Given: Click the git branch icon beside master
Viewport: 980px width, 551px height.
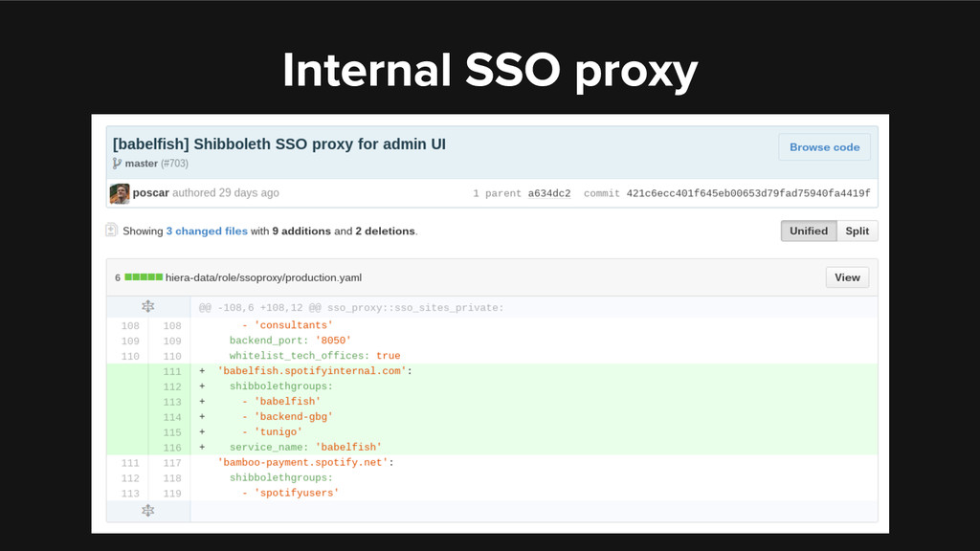Looking at the screenshot, I should pyautogui.click(x=117, y=164).
